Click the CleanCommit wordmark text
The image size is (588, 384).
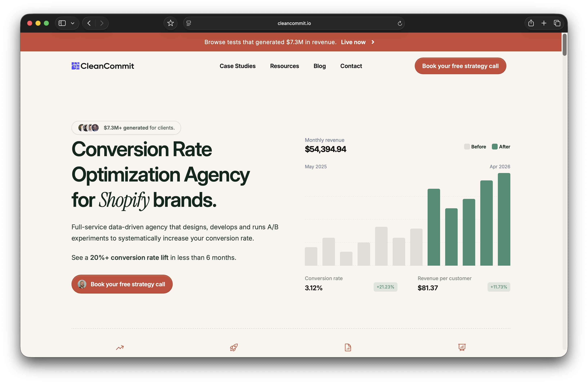pyautogui.click(x=107, y=66)
